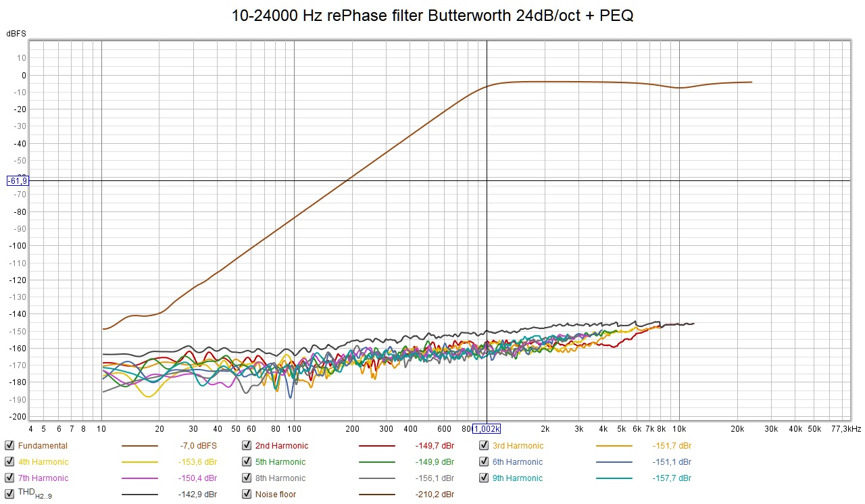Hide the 6th Harmonic trace checkbox
This screenshot has height=504, width=865.
pyautogui.click(x=485, y=462)
